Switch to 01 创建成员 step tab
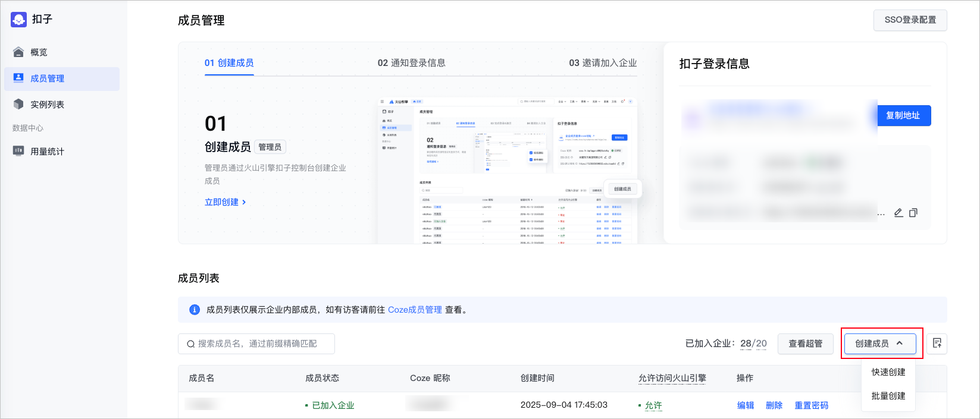The height and width of the screenshot is (419, 980). [x=229, y=63]
